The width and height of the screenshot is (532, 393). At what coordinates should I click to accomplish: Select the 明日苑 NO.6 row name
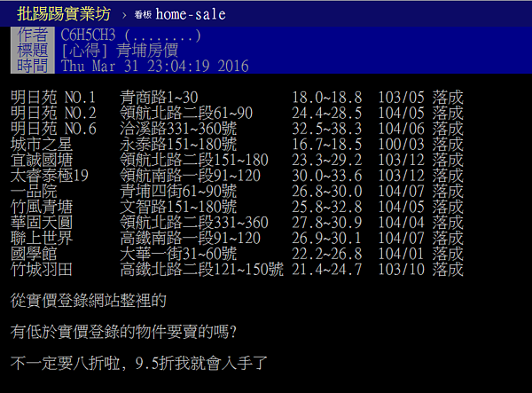click(x=53, y=129)
